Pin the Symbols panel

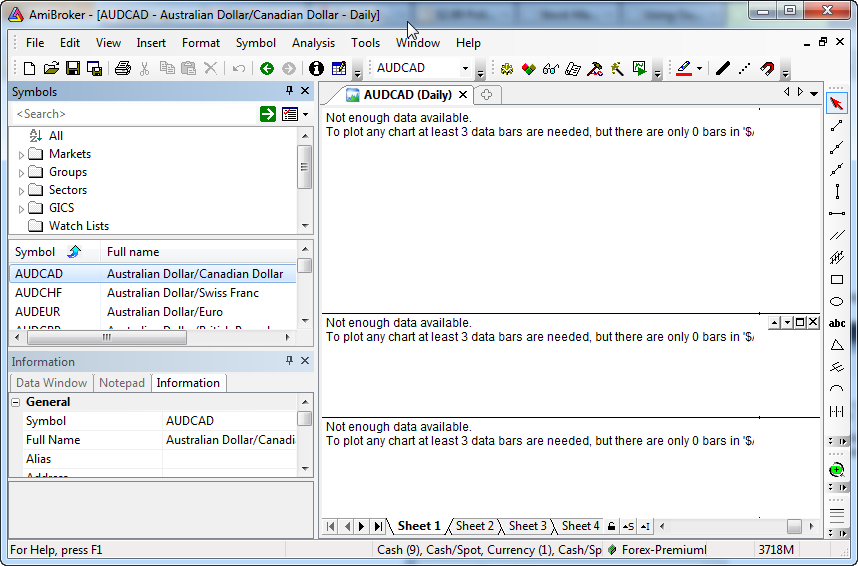[289, 91]
